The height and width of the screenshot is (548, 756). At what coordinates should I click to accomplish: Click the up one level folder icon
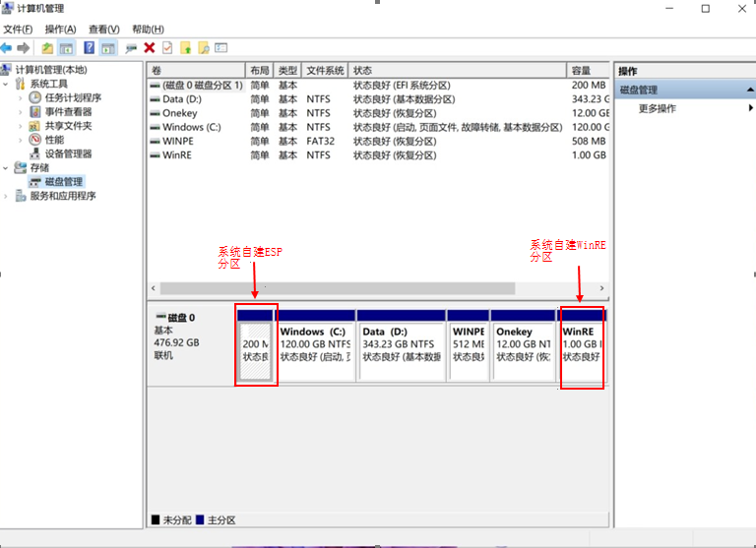coord(47,47)
